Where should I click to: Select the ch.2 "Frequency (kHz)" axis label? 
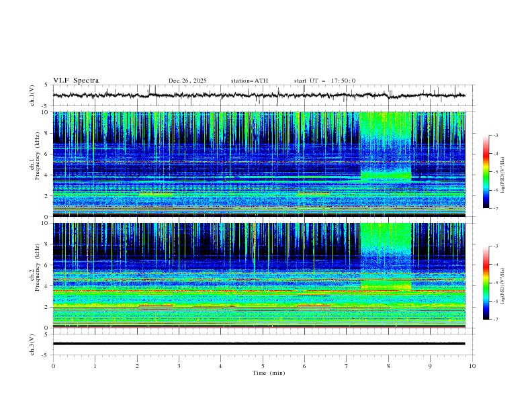(x=37, y=267)
